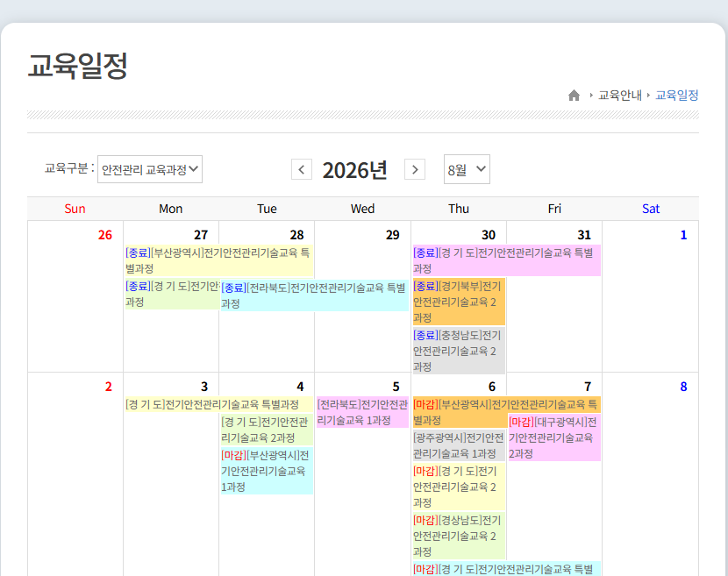Click the Wed column header
Screen dimensions: 728x576
coord(362,209)
